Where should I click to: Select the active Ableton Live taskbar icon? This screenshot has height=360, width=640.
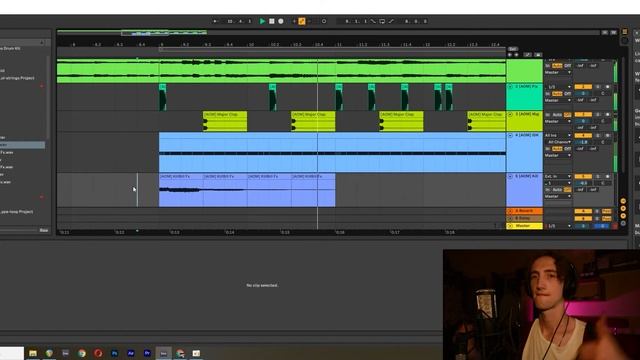pos(164,353)
